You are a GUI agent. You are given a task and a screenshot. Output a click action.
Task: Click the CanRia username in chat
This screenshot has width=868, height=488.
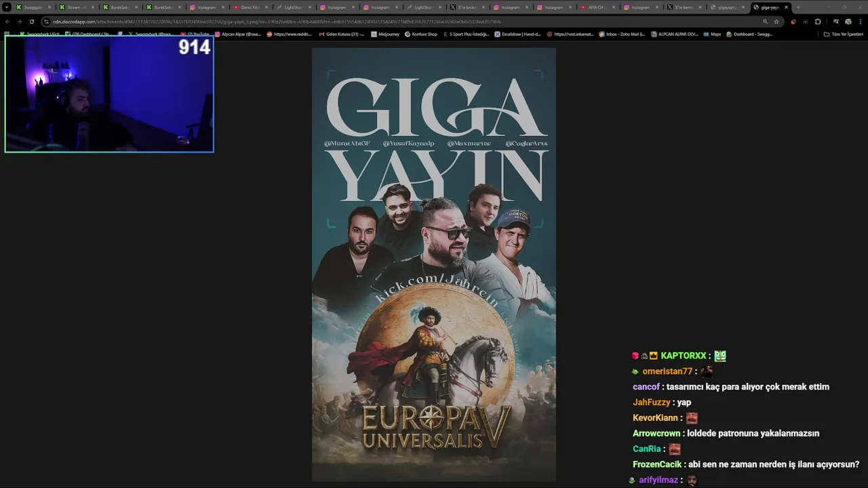[647, 449]
